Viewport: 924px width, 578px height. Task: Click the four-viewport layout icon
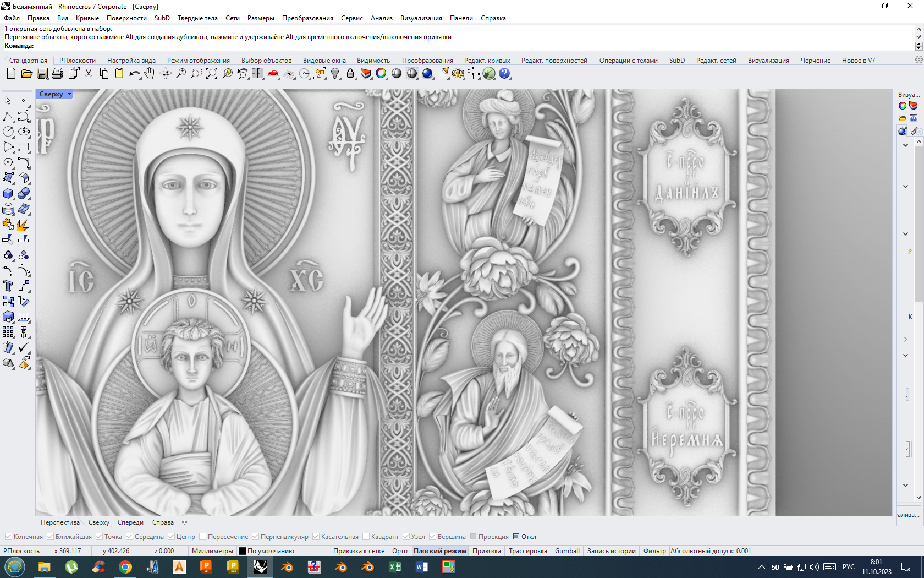(x=258, y=73)
